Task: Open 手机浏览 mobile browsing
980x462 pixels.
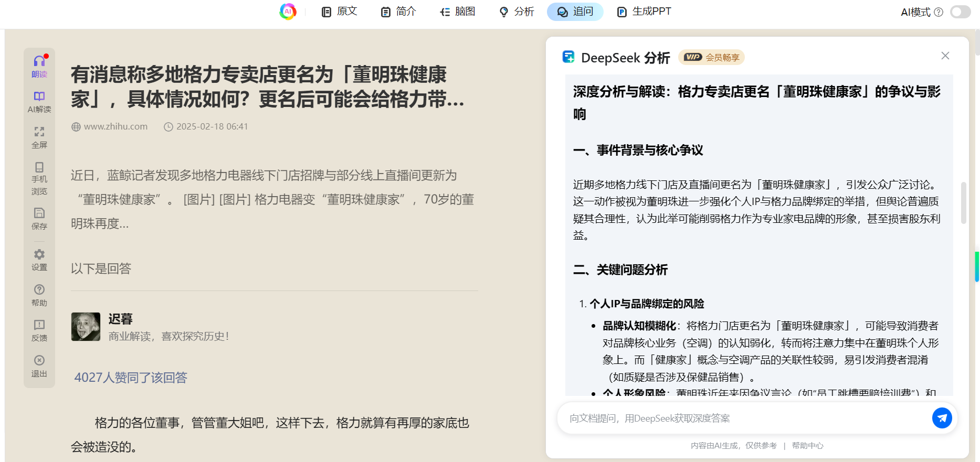Action: point(39,179)
